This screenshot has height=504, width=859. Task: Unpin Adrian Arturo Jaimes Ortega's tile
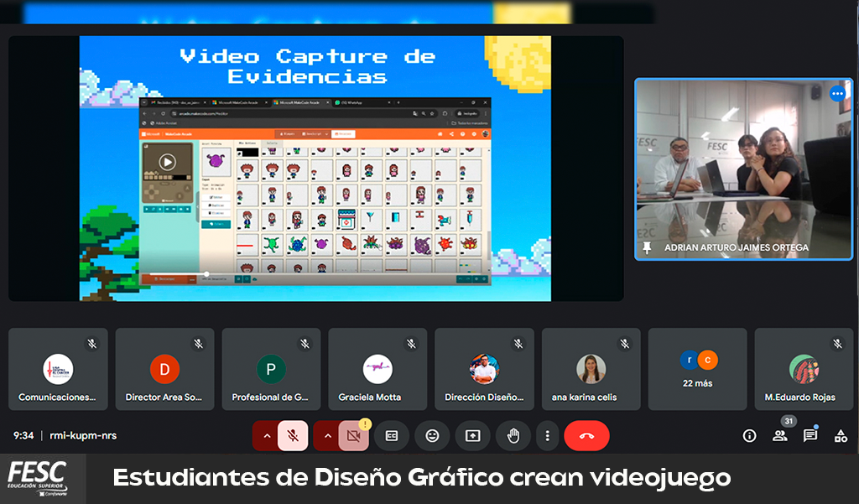click(x=647, y=247)
